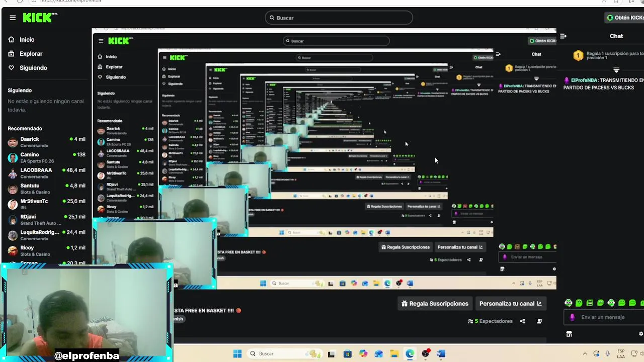This screenshot has height=362, width=644.
Task: Click the sync tray icon on the outermost taskbar
Action: pos(596,354)
